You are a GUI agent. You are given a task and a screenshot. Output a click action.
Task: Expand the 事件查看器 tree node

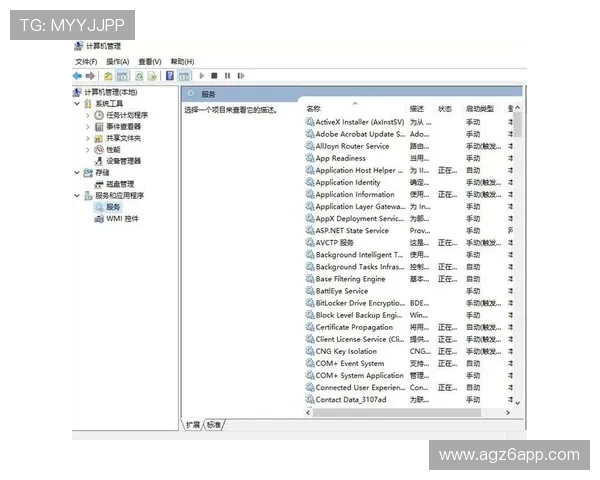point(87,127)
